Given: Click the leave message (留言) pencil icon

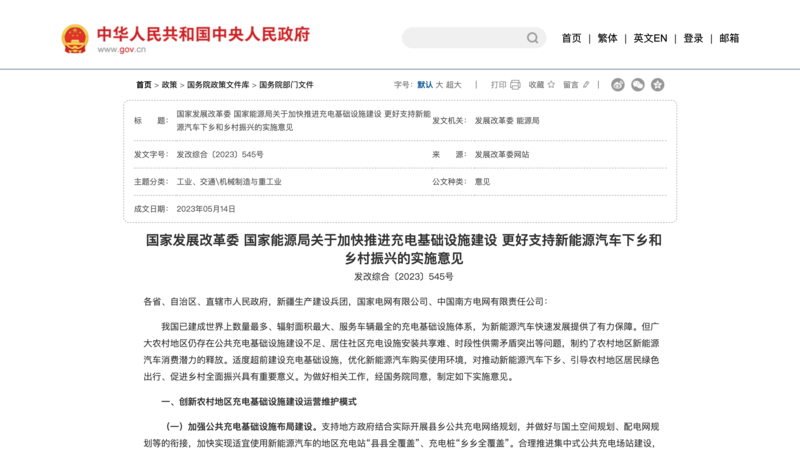Looking at the screenshot, I should (x=586, y=85).
